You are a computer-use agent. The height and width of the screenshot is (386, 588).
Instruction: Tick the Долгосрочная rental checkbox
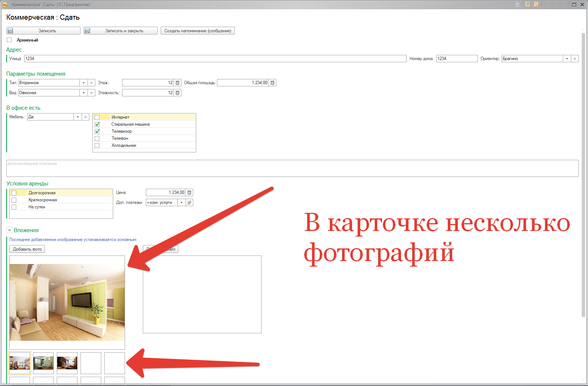(14, 193)
